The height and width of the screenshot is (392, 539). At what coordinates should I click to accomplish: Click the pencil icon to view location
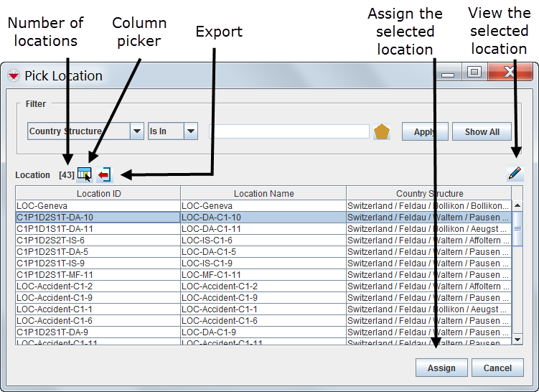[x=515, y=173]
